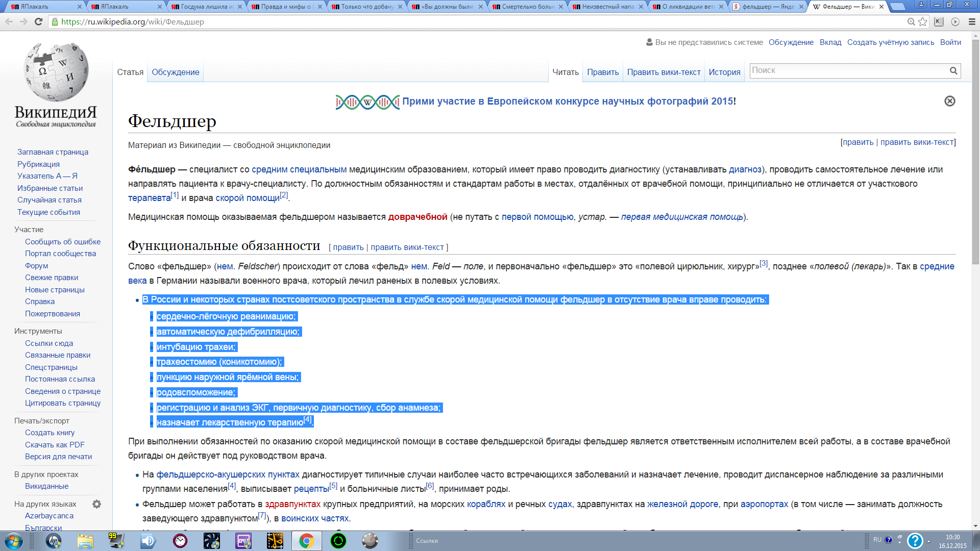
Task: Click the large blue help tray icon
Action: [915, 541]
